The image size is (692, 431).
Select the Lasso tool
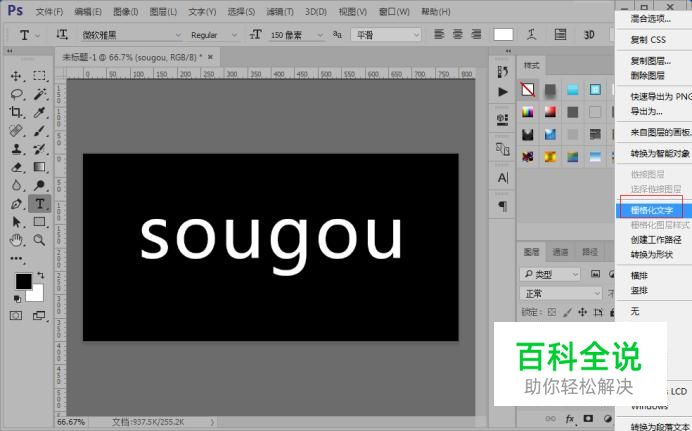pos(16,94)
